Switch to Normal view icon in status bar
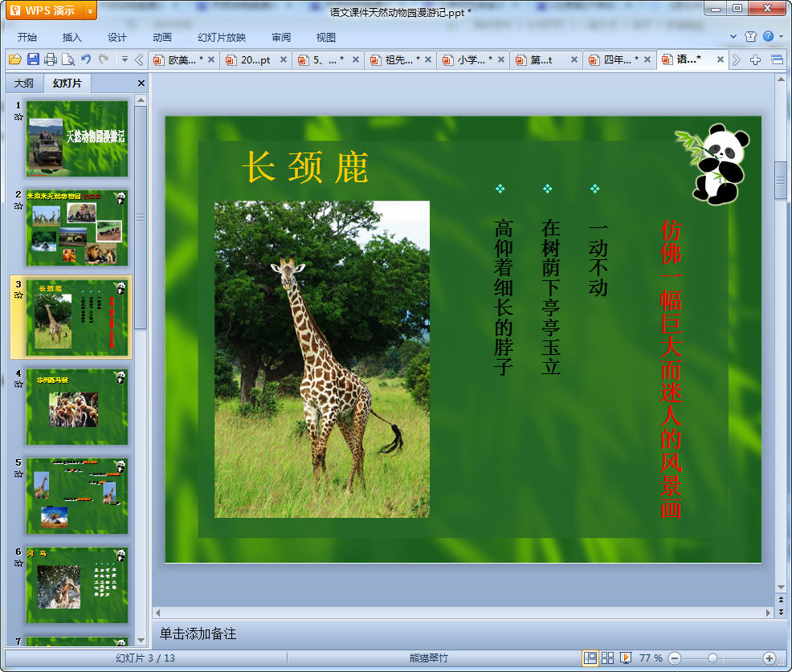 tap(590, 658)
